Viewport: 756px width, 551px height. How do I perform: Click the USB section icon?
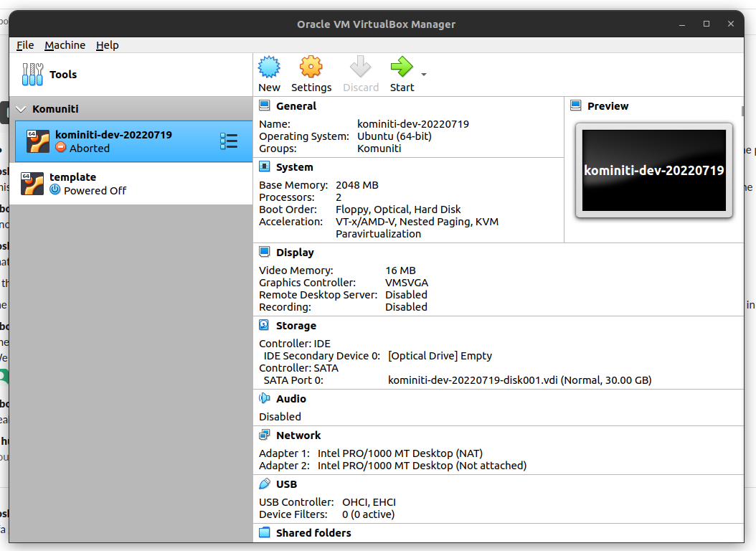(x=265, y=484)
